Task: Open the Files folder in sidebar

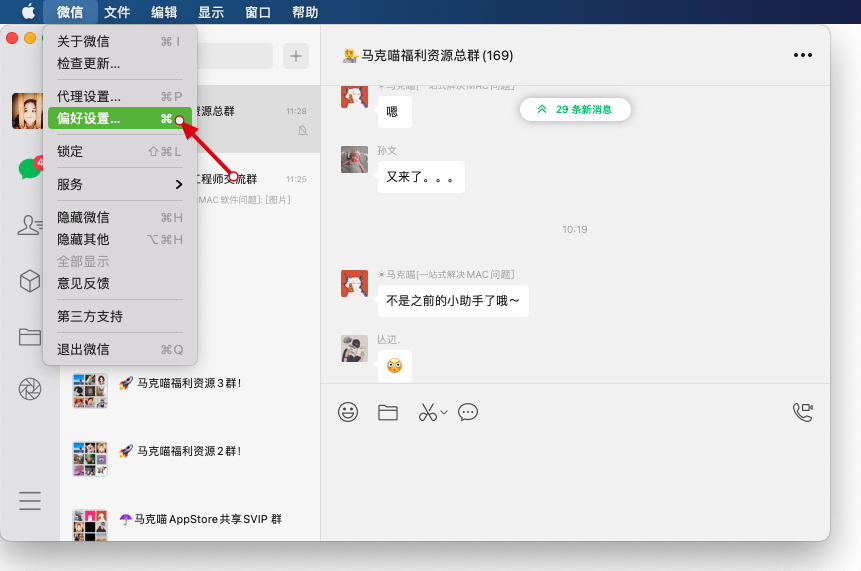Action: click(30, 336)
